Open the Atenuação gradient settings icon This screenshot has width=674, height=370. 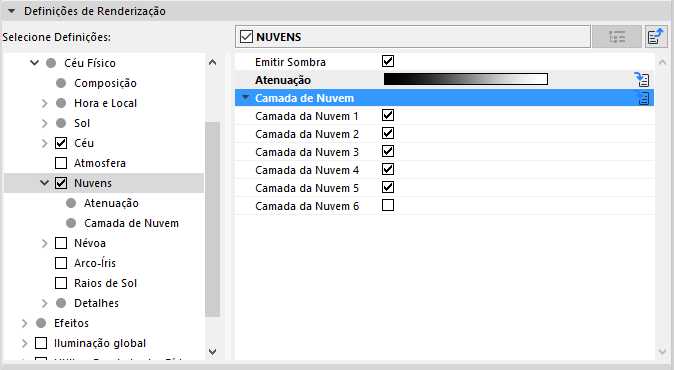(642, 80)
